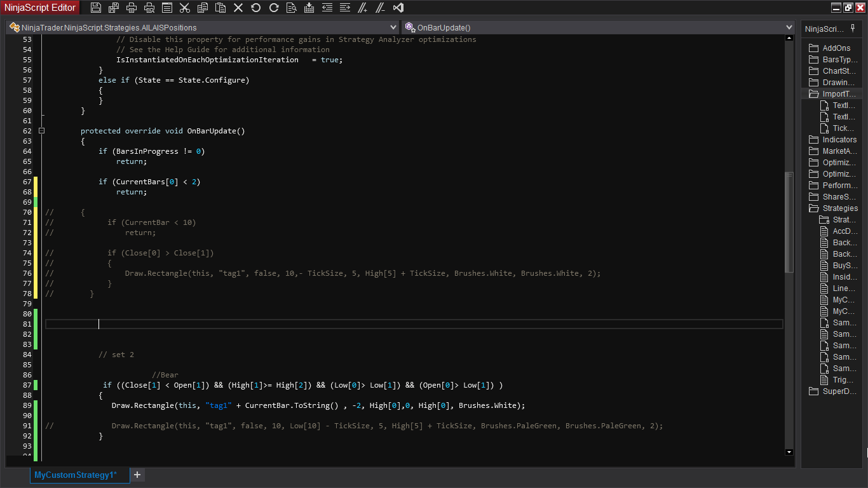Click the Undo arrow icon
This screenshot has height=488, width=868.
click(x=256, y=8)
